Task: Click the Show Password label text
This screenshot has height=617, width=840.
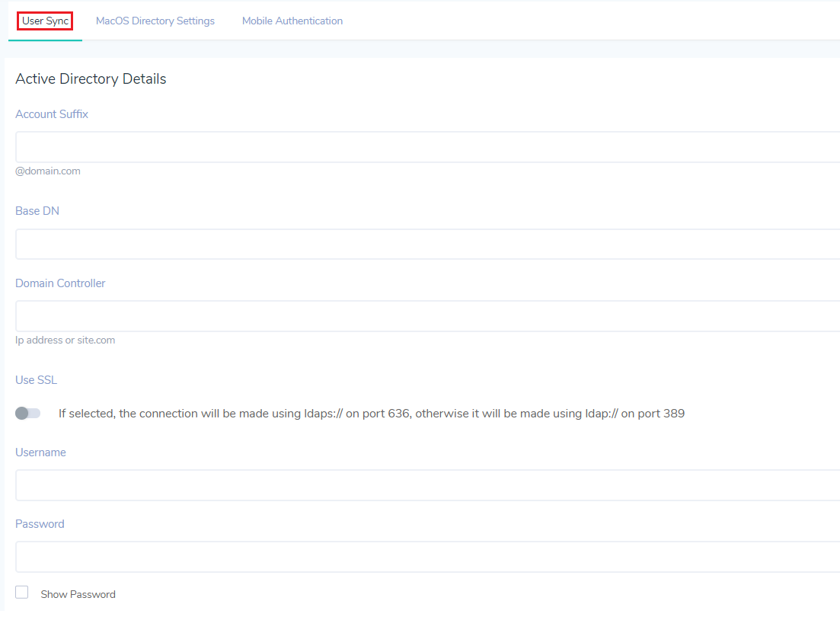Action: point(78,594)
